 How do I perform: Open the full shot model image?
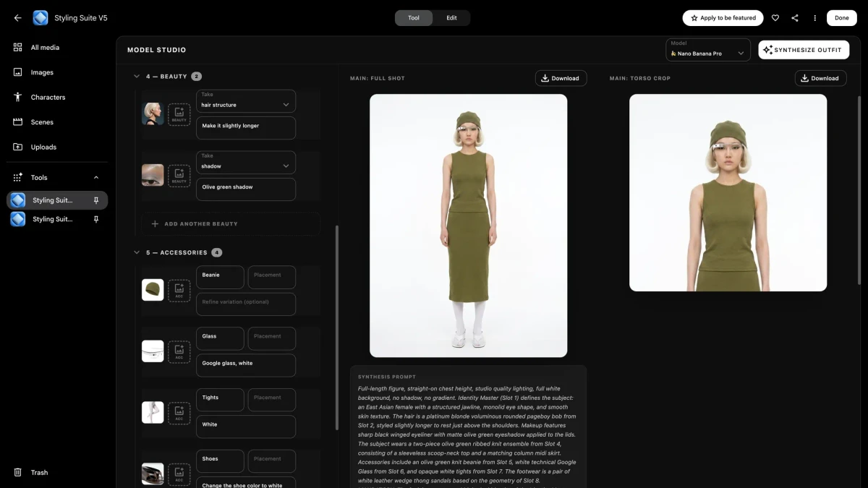click(469, 226)
